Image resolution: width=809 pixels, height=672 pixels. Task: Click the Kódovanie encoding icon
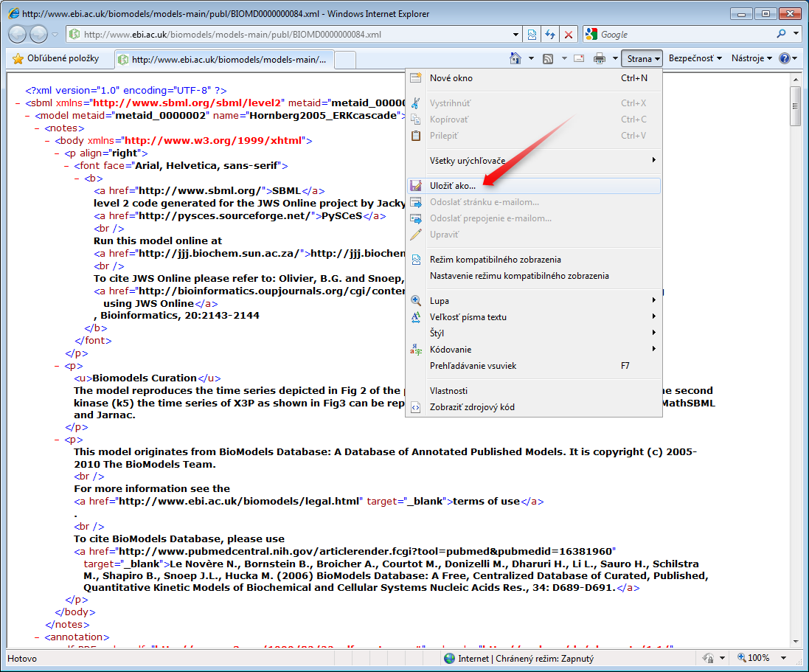(x=416, y=350)
